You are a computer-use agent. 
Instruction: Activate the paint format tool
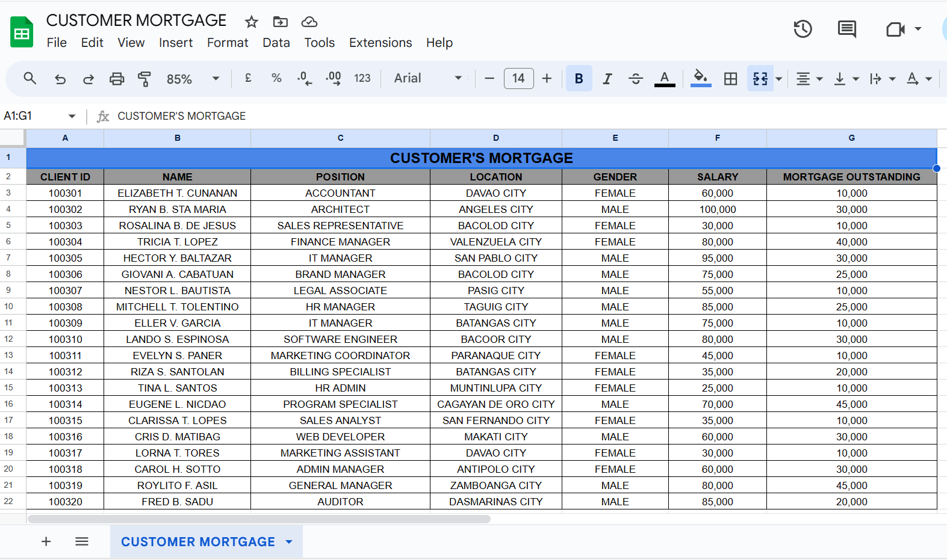click(144, 79)
